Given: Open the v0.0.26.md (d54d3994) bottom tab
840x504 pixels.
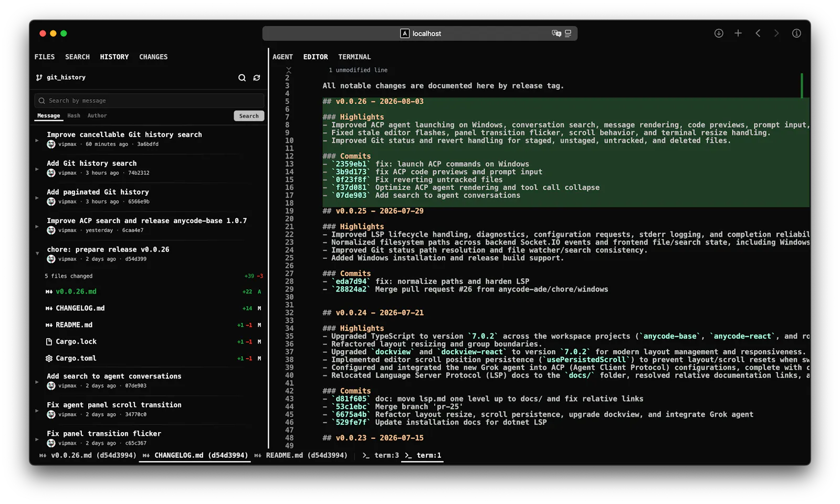Looking at the screenshot, I should coord(88,456).
